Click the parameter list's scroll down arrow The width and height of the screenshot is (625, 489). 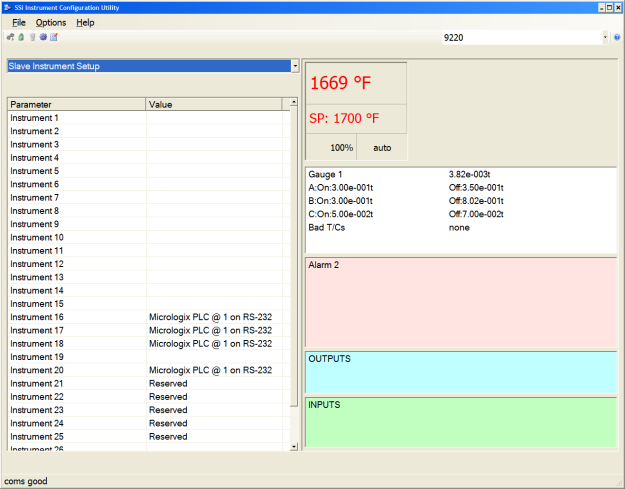[293, 444]
